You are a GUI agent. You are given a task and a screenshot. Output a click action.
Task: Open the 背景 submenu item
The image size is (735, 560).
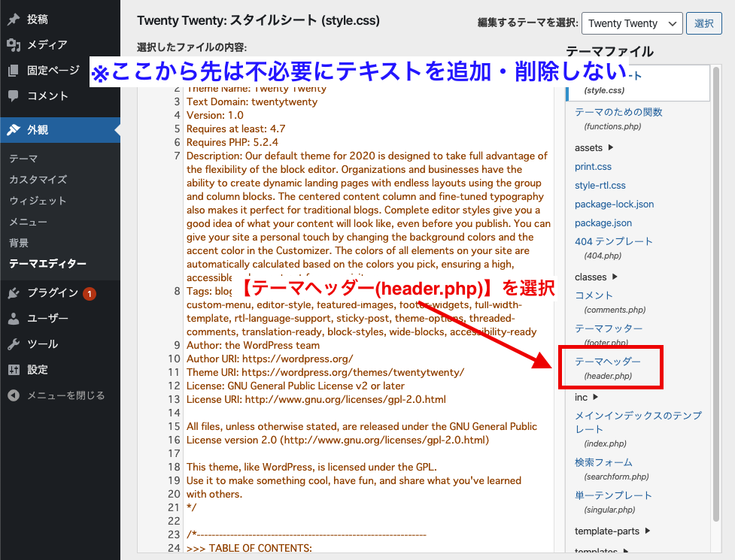click(x=19, y=243)
